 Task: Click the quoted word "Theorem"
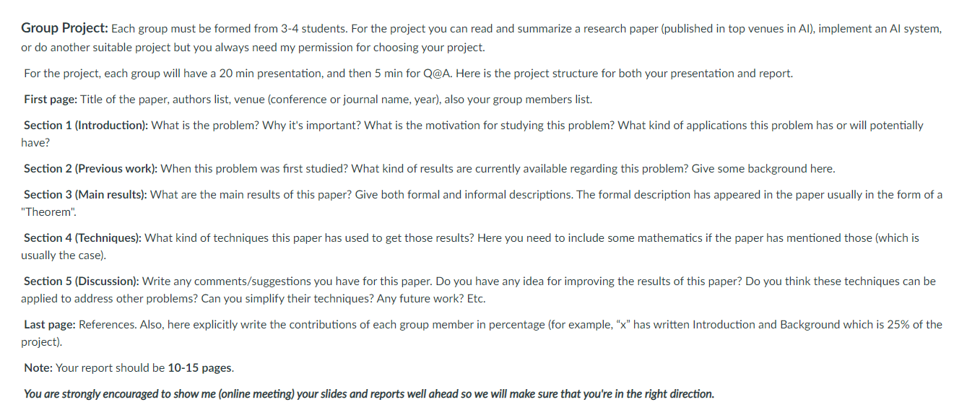48,212
